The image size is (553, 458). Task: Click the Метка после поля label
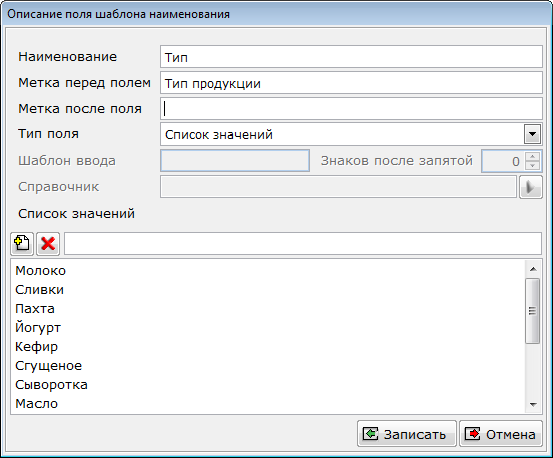pos(80,109)
